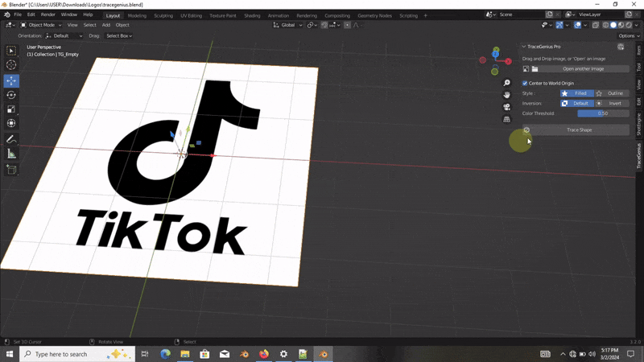644x362 pixels.
Task: Switch to the Modeling workspace tab
Action: click(137, 15)
